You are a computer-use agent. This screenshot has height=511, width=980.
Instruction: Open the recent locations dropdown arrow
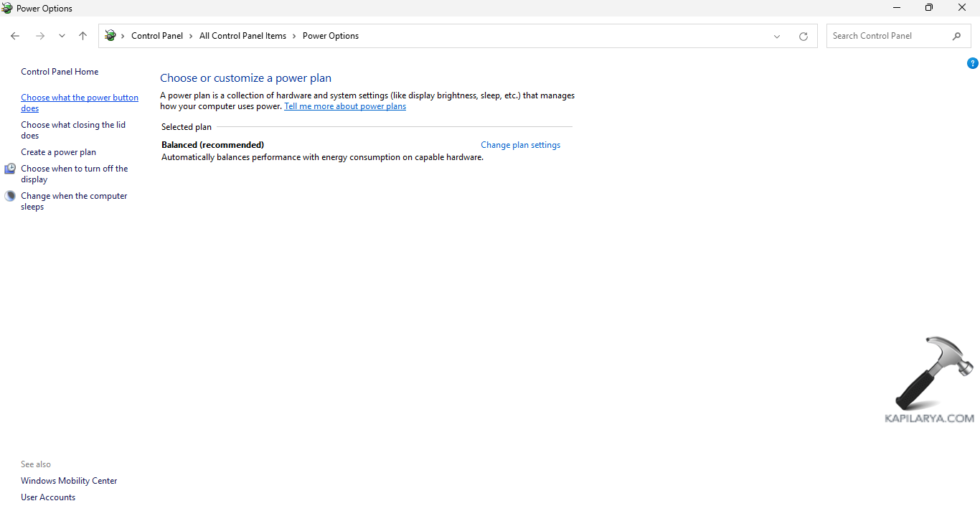[62, 36]
